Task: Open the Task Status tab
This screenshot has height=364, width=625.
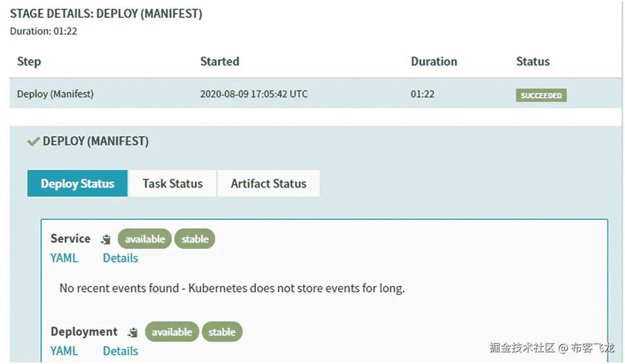Action: 172,183
